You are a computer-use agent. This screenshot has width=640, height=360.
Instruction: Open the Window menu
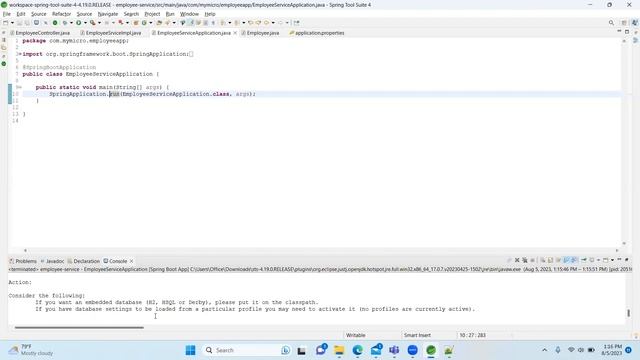(x=189, y=14)
